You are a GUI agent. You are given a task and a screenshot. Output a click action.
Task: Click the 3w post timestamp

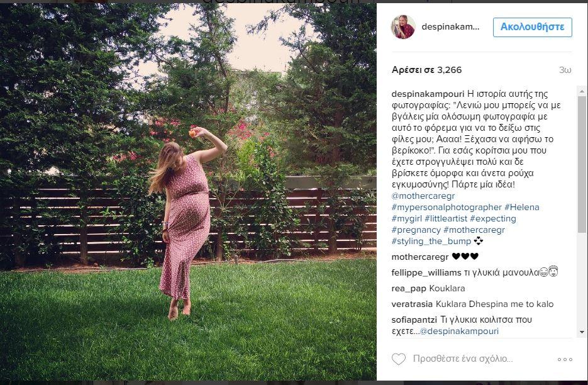point(565,70)
